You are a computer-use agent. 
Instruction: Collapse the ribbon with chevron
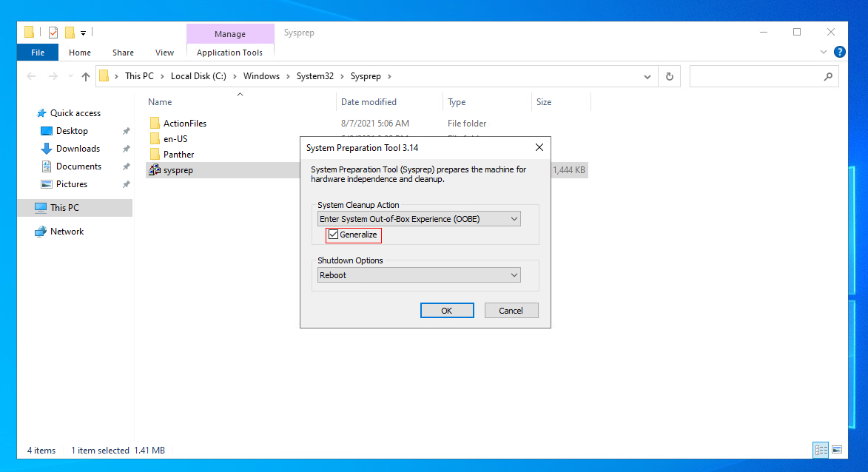pyautogui.click(x=823, y=52)
